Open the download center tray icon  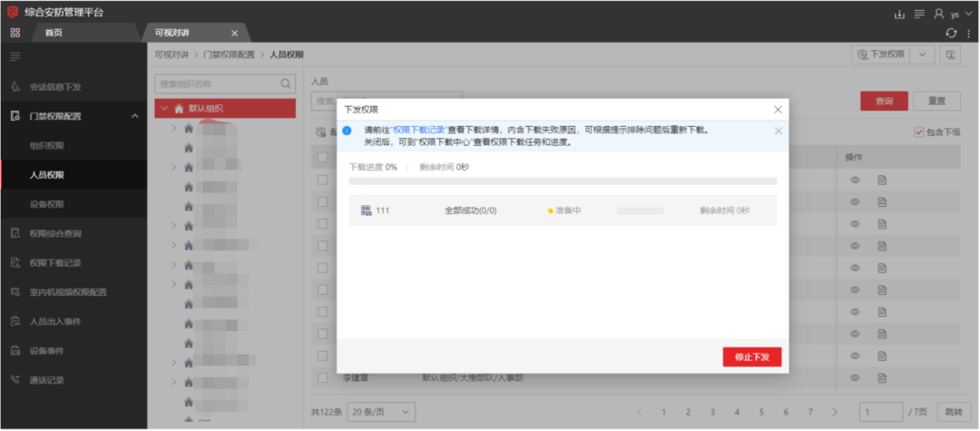point(899,14)
